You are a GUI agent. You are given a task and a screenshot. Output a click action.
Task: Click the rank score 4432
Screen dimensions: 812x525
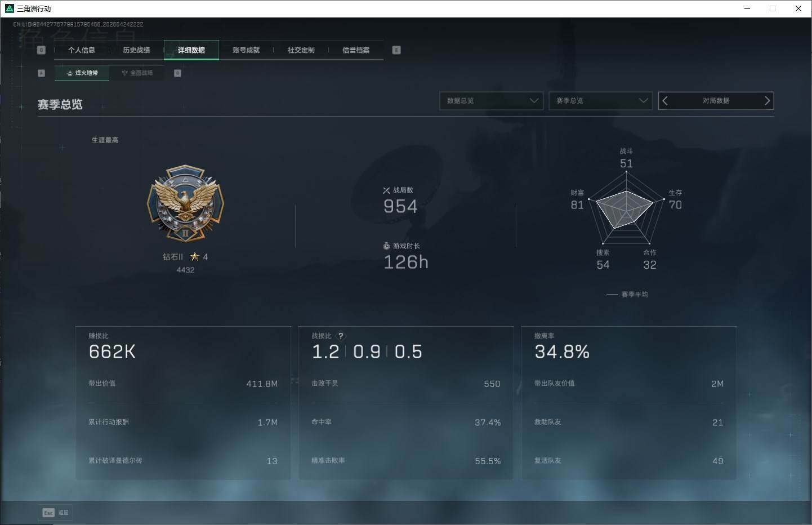[x=185, y=270]
